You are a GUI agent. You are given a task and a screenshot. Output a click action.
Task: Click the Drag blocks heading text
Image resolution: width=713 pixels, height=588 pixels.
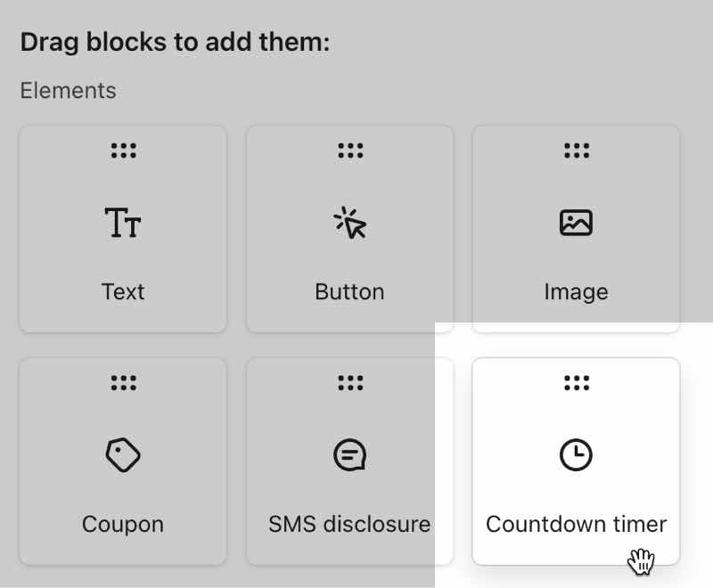point(175,42)
